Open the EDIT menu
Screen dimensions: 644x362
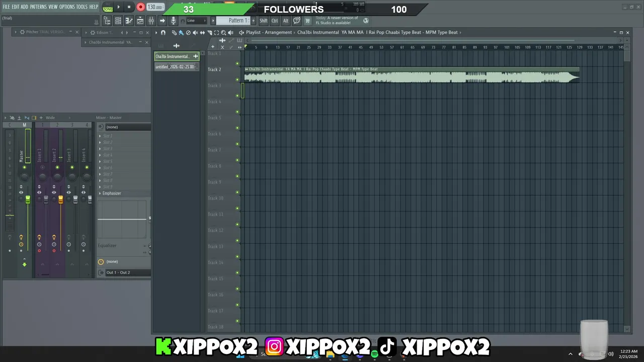pyautogui.click(x=16, y=7)
